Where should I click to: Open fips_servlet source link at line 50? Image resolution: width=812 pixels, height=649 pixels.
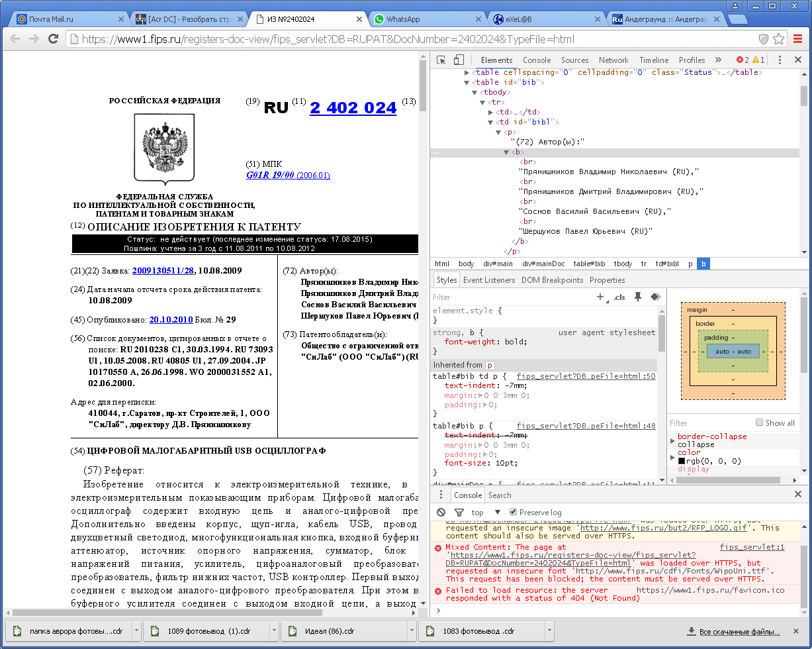[x=586, y=375]
